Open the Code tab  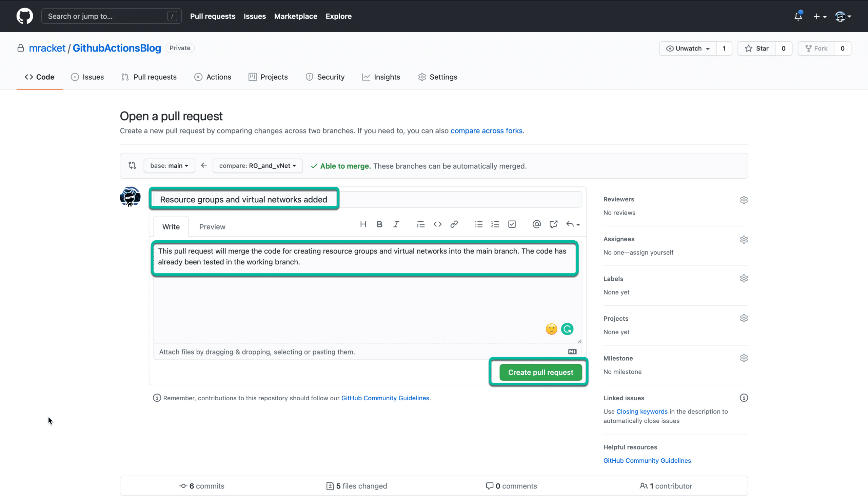(40, 77)
